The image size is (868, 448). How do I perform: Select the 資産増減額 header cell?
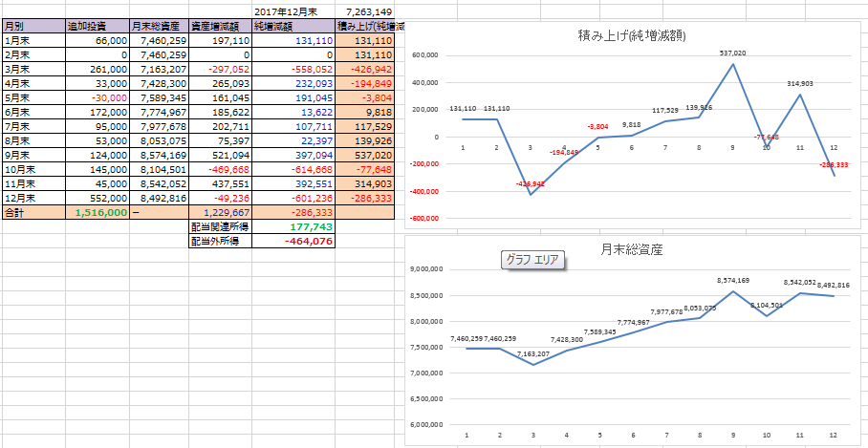pos(220,26)
